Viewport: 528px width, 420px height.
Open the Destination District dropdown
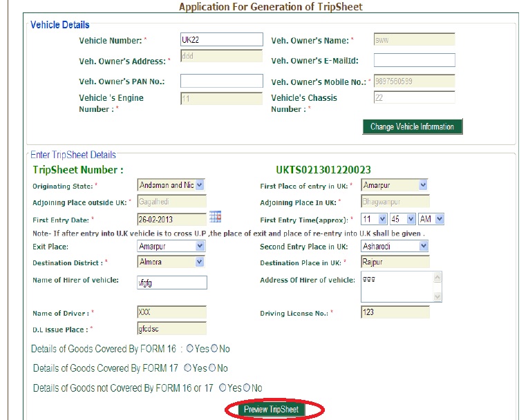click(x=200, y=262)
